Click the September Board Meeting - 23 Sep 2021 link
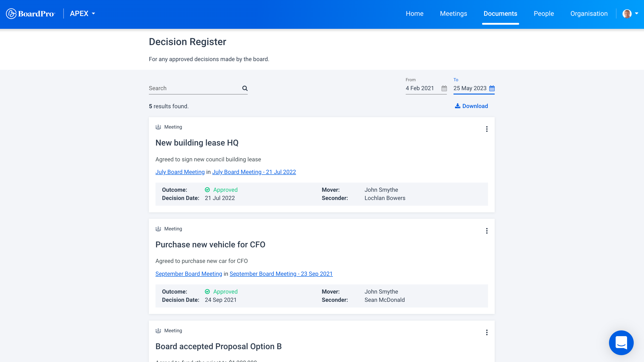The image size is (644, 362). (281, 273)
